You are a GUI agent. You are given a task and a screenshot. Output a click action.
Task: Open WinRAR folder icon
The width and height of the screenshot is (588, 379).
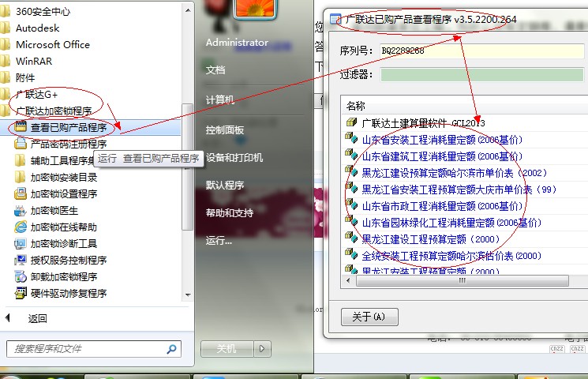[x=6, y=61]
